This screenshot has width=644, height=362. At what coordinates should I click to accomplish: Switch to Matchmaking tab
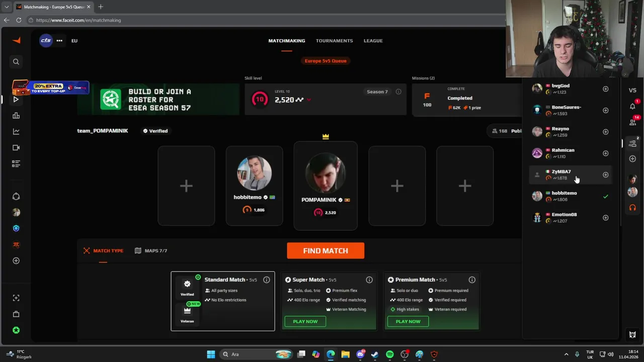pyautogui.click(x=287, y=41)
